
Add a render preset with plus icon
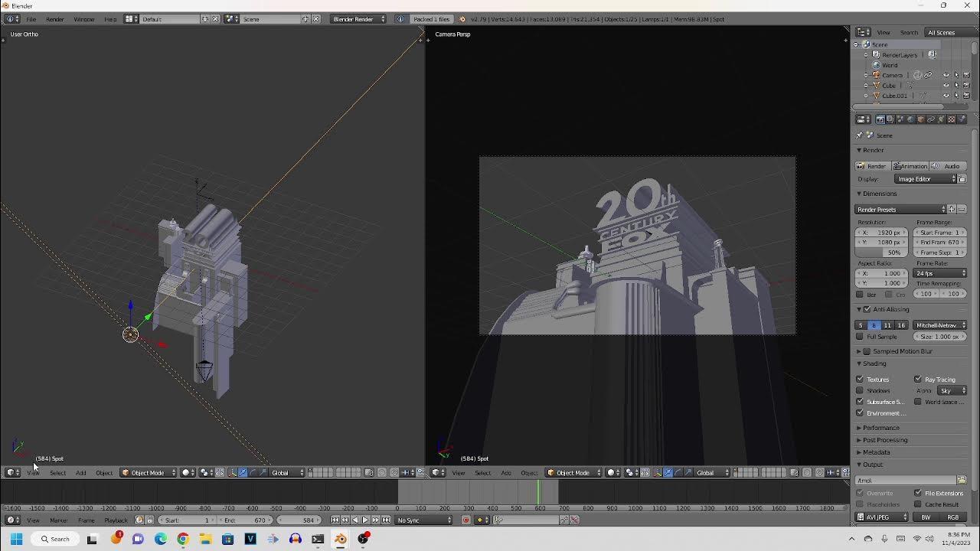pos(952,209)
